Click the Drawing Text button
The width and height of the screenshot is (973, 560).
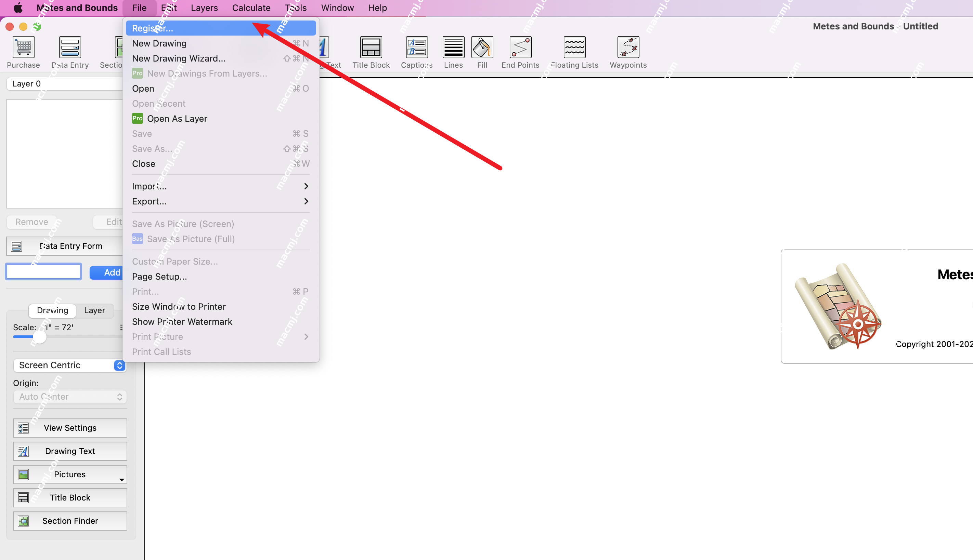(70, 451)
